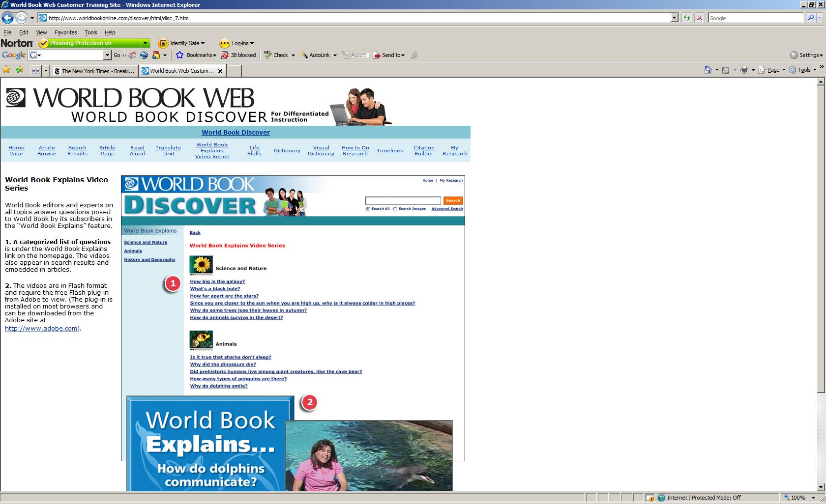Click the RSS feeds icon
The image size is (826, 504).
725,70
